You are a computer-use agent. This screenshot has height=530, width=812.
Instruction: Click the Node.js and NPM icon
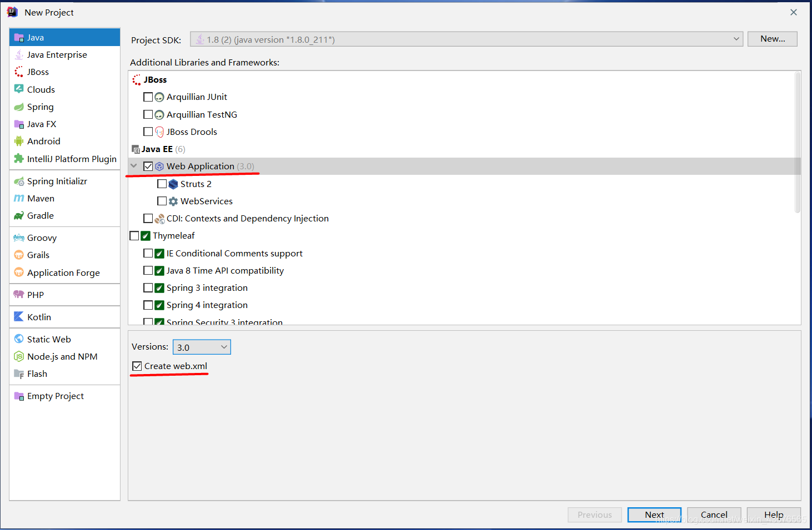pos(19,356)
